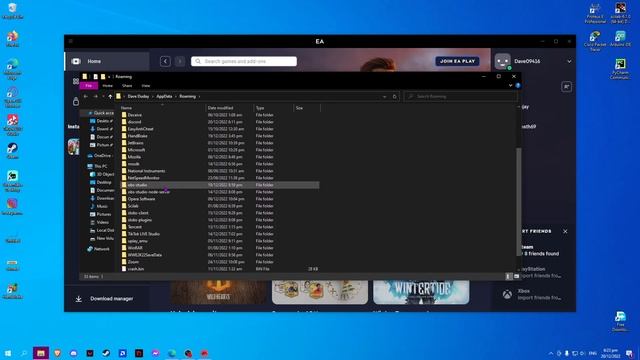This screenshot has height=360, width=640.
Task: Click the AppData breadcrumb
Action: tap(164, 97)
